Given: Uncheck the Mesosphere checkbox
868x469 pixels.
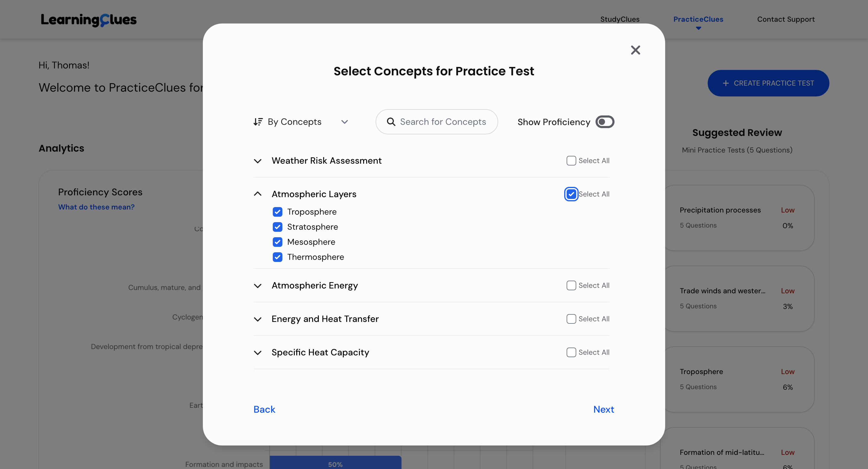Looking at the screenshot, I should 277,242.
